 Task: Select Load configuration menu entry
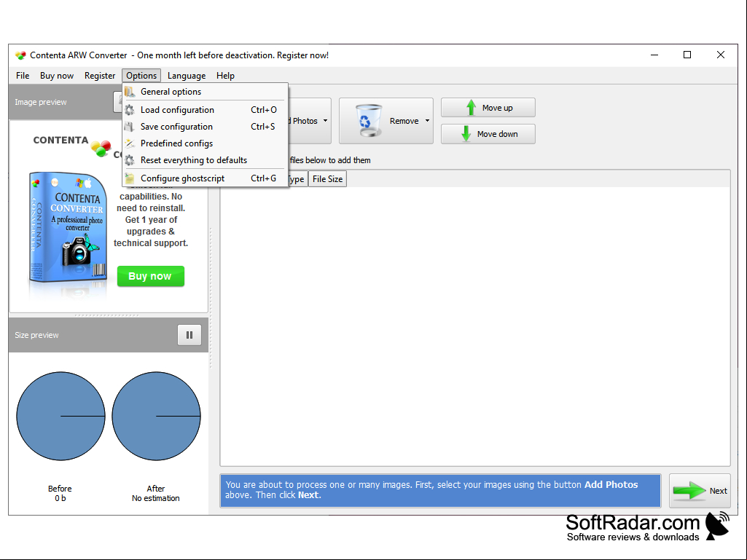pyautogui.click(x=205, y=110)
